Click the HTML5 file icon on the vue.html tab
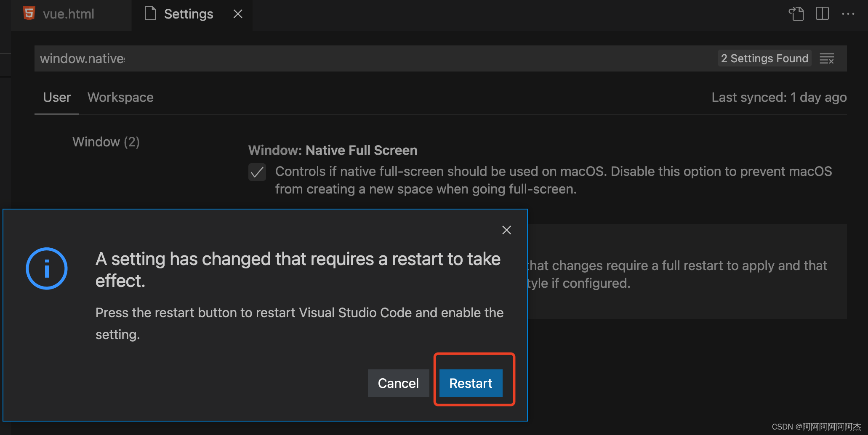 pos(29,13)
